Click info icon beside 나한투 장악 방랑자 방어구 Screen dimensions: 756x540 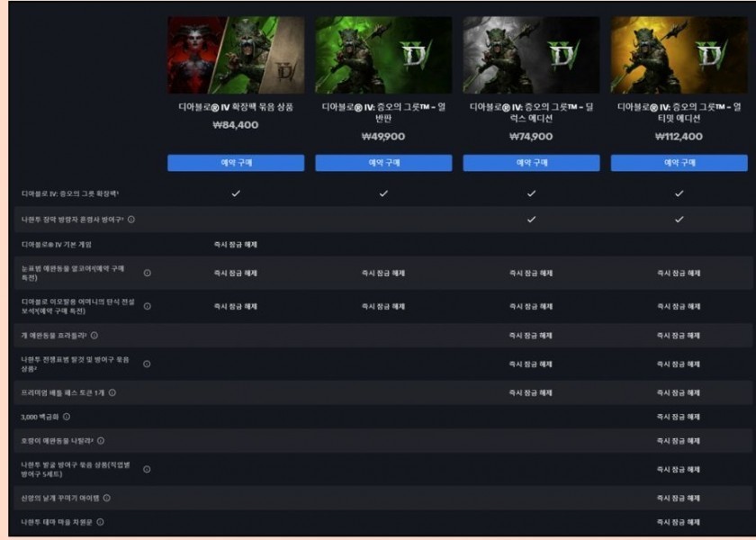[x=130, y=220]
